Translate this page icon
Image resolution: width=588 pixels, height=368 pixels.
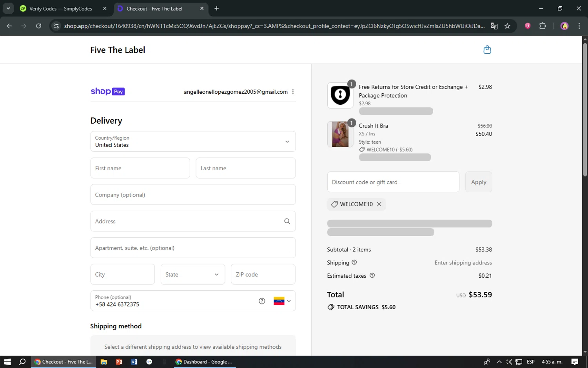pyautogui.click(x=494, y=26)
